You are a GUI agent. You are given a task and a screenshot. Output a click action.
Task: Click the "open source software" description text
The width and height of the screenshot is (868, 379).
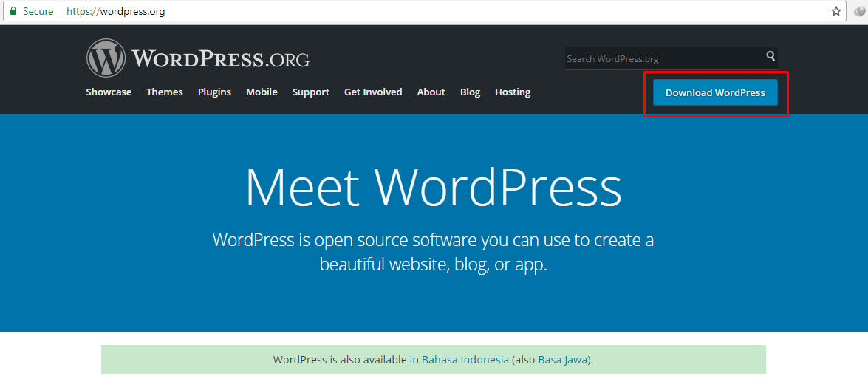click(434, 252)
